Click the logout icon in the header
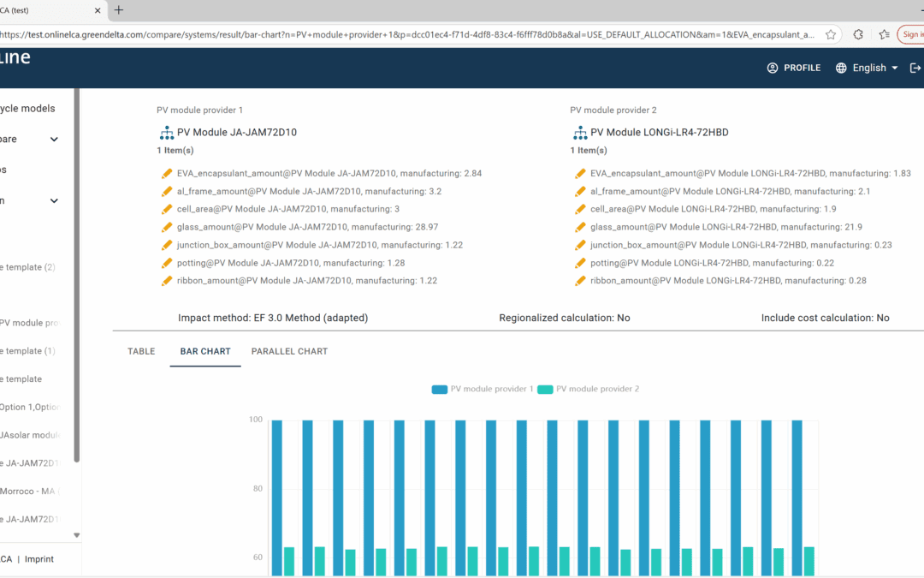924x578 pixels. coord(915,68)
